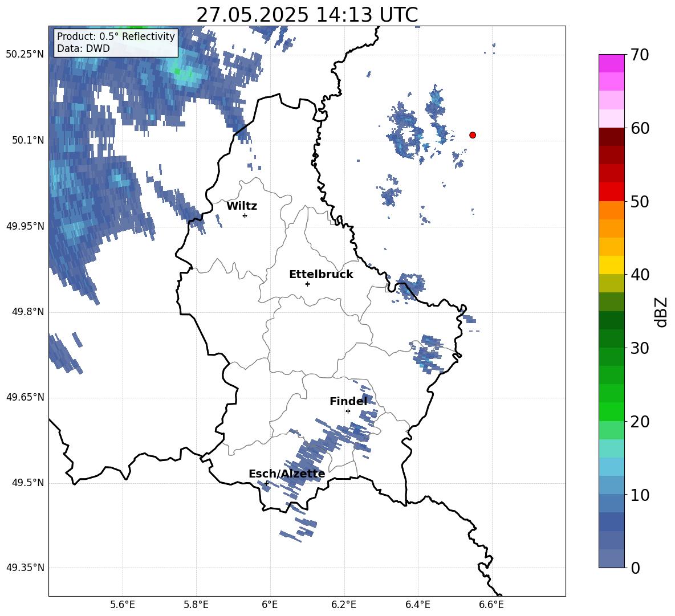This screenshot has width=675, height=616.
Task: Click the Wiltz city label
Action: click(242, 206)
